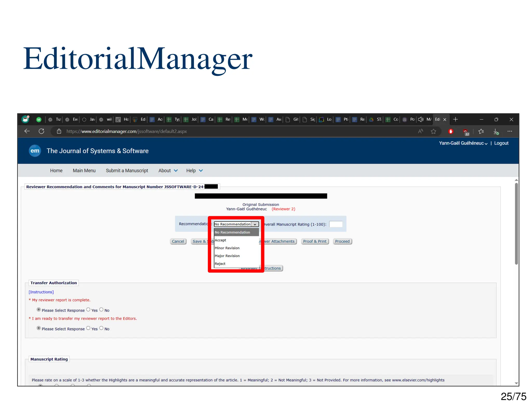Image resolution: width=532 pixels, height=411 pixels.
Task: Click the Proof & Print button
Action: click(x=315, y=241)
